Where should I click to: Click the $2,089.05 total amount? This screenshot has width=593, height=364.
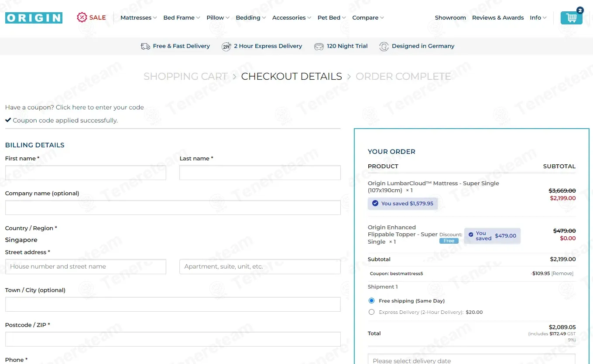[x=562, y=327]
